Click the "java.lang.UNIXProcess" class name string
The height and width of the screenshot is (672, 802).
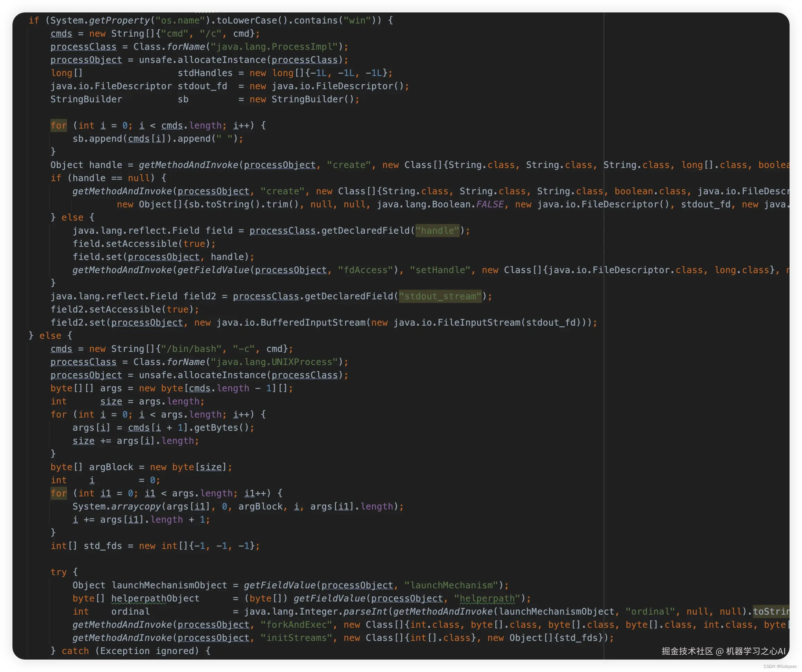click(274, 362)
